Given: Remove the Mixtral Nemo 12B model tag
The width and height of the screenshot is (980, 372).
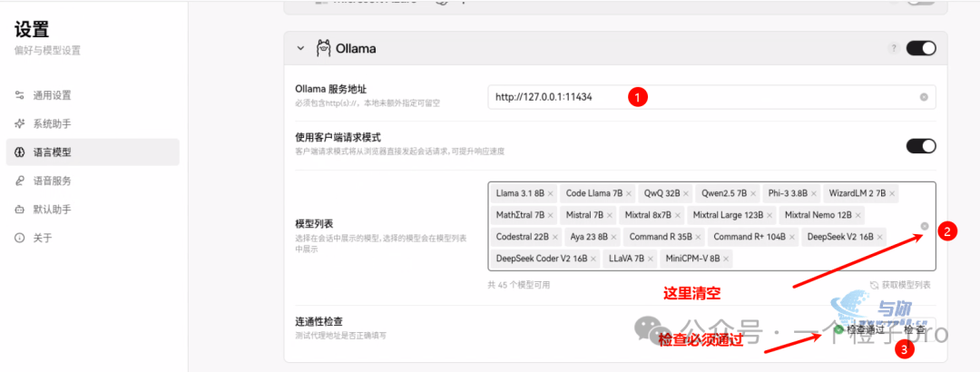Looking at the screenshot, I should pyautogui.click(x=857, y=215).
